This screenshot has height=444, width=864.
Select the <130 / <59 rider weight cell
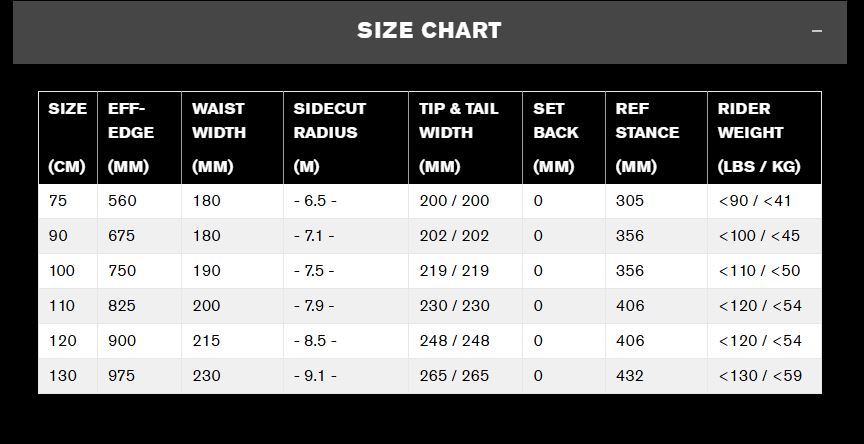pos(760,376)
